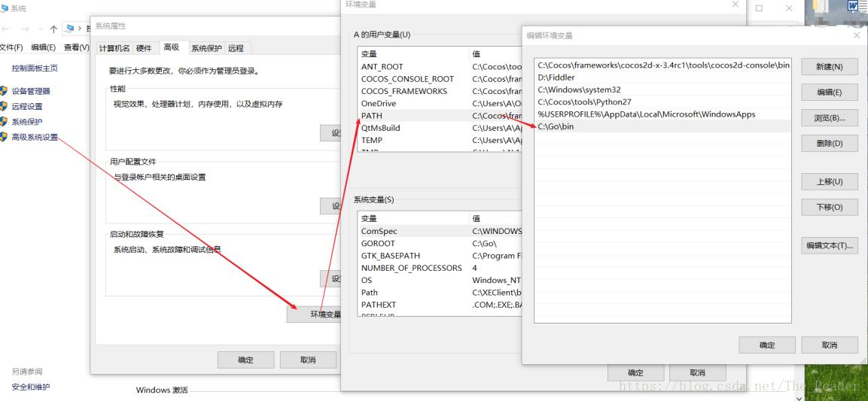
Task: Select C:\Windows\system32 path entry
Action: (x=662, y=90)
